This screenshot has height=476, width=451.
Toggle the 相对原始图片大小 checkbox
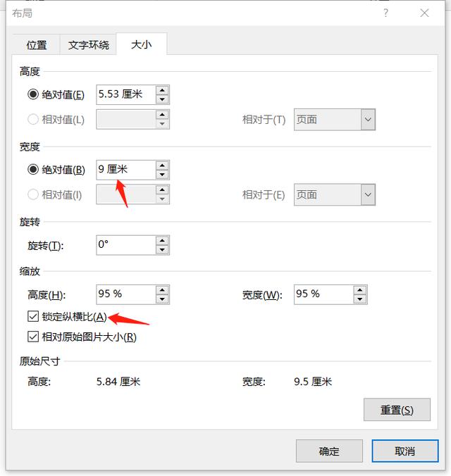tap(33, 337)
